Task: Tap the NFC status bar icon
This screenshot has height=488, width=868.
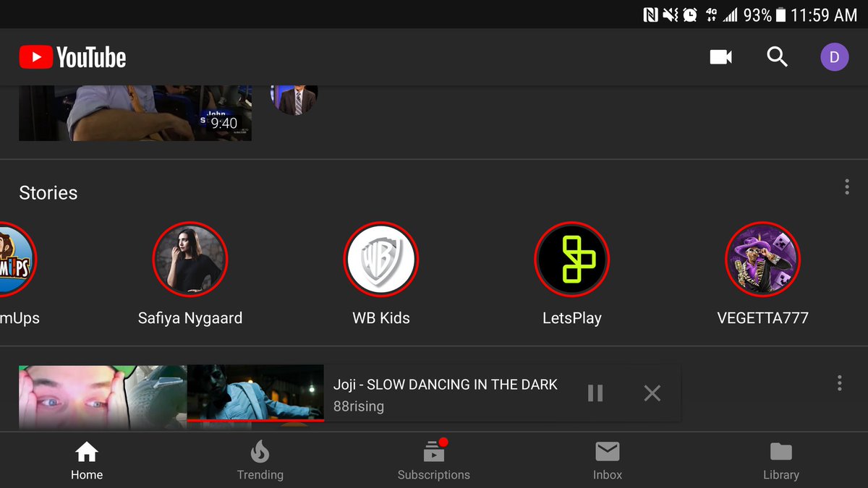Action: tap(650, 14)
